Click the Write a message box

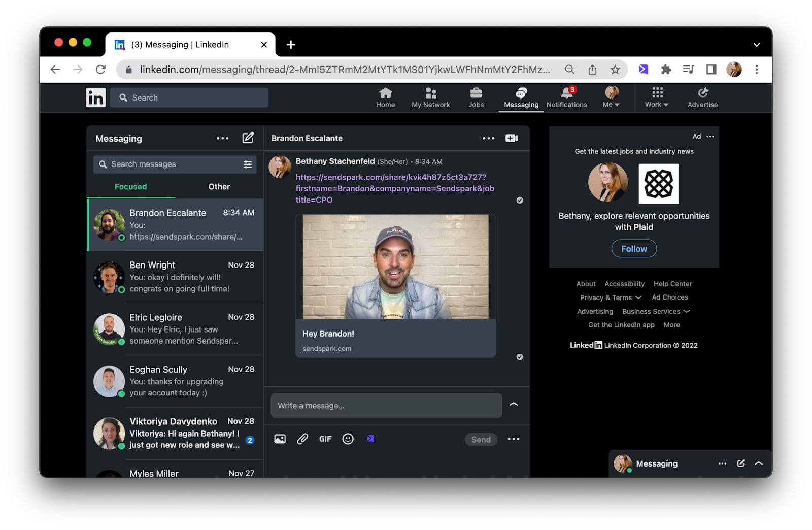point(386,406)
